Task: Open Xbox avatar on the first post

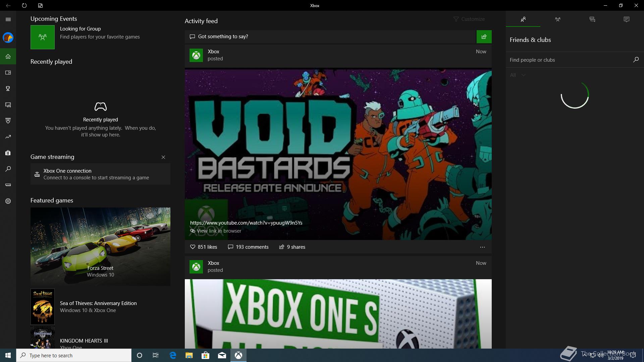Action: 196,55
